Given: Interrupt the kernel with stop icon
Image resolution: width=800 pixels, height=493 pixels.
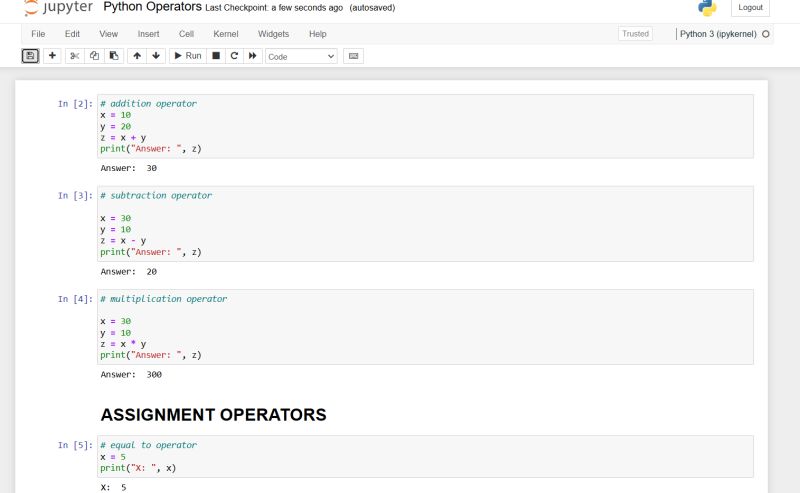Looking at the screenshot, I should pos(216,56).
